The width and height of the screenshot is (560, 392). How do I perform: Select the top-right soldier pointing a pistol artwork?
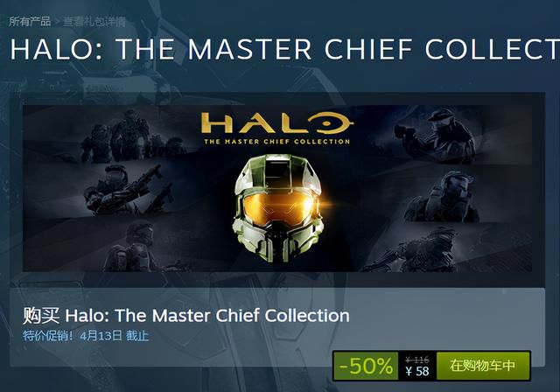tap(435, 134)
